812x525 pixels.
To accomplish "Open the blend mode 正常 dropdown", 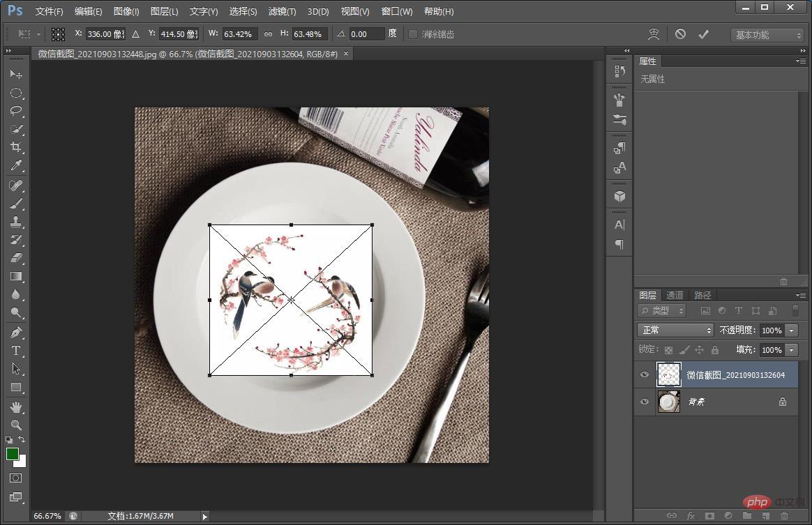I will pyautogui.click(x=675, y=330).
